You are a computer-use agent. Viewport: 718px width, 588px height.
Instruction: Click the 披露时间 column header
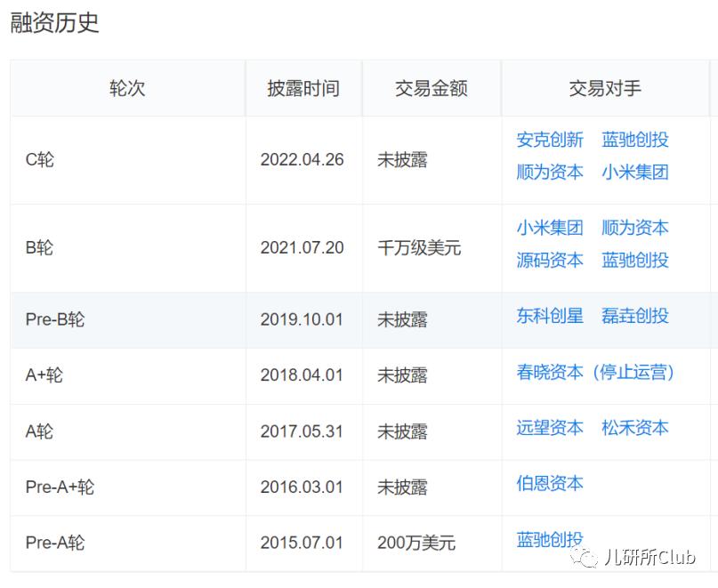point(303,88)
